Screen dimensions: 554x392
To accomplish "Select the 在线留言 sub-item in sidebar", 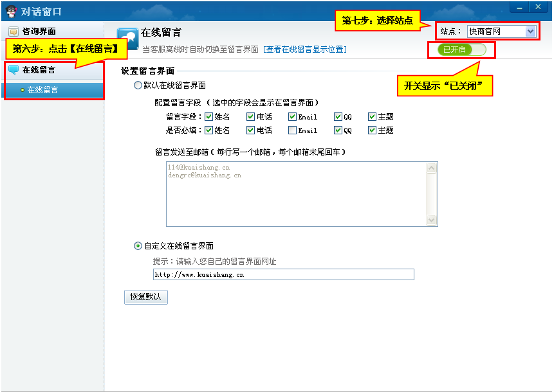I will [42, 90].
